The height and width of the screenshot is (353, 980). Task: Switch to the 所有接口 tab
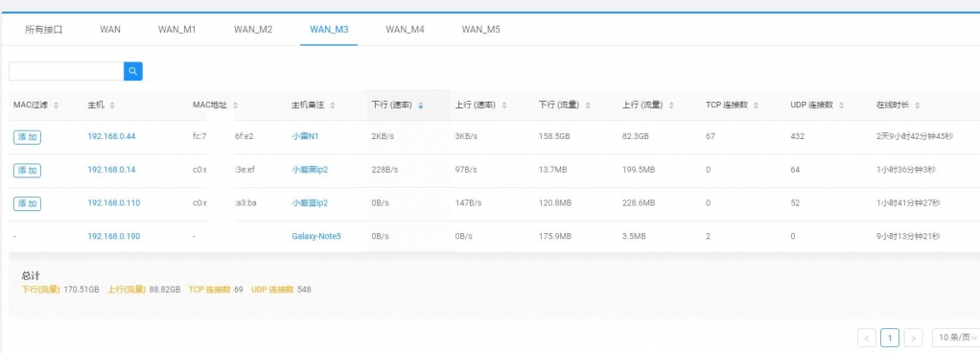coord(44,30)
